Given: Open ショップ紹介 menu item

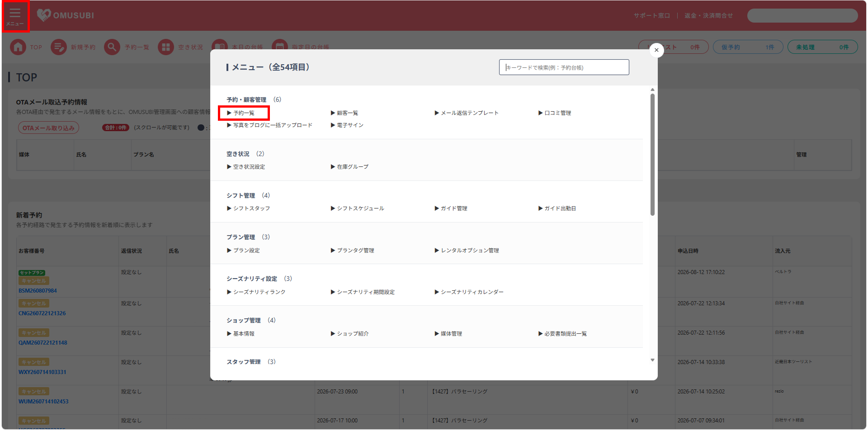Looking at the screenshot, I should click(350, 334).
